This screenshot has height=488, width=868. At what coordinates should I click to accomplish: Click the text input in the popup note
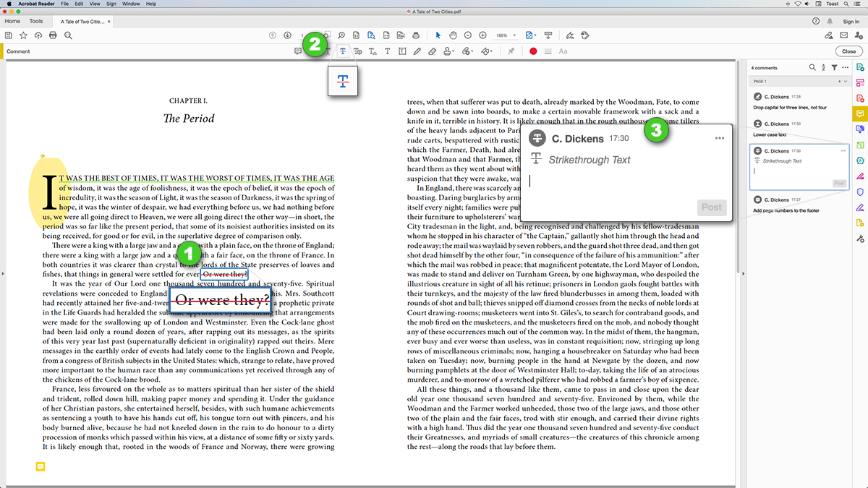626,181
